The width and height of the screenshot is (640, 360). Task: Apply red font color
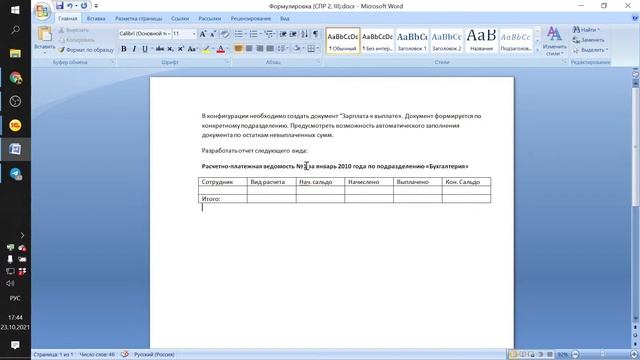pos(220,49)
